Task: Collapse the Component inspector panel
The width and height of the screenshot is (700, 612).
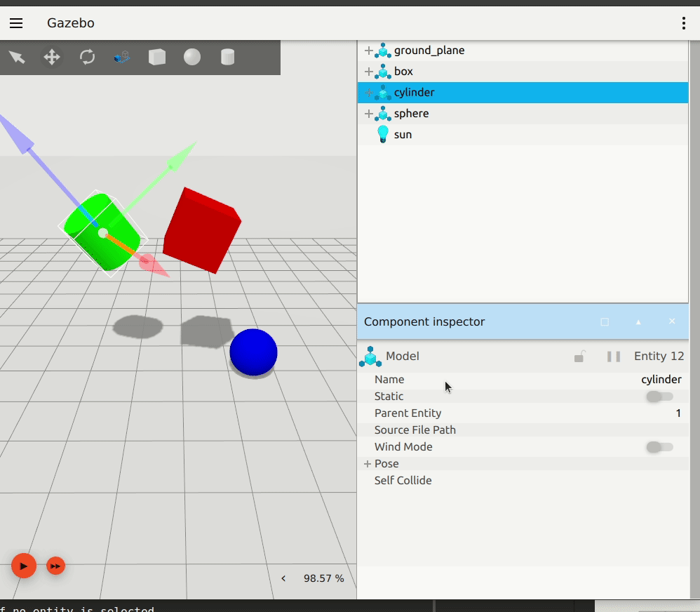Action: point(638,322)
